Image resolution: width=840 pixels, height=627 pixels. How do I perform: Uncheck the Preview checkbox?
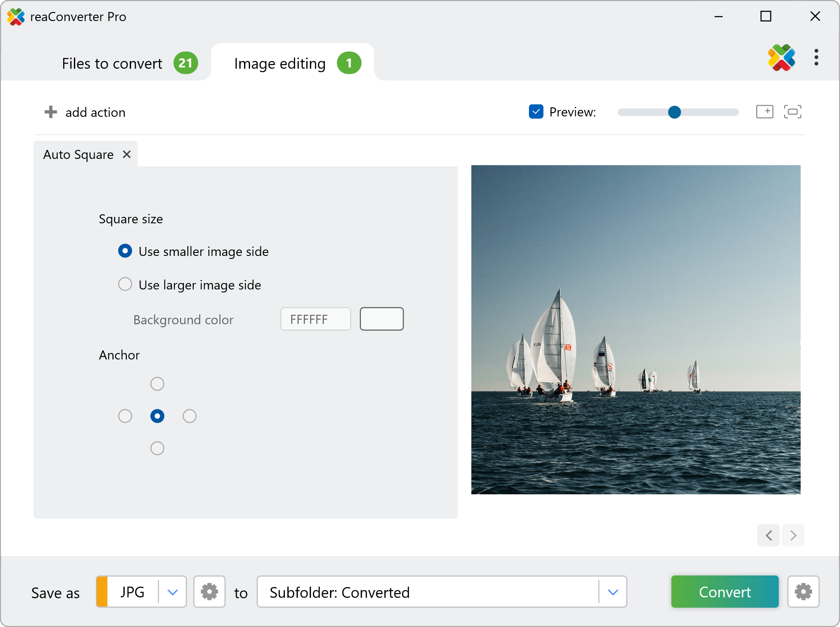536,112
